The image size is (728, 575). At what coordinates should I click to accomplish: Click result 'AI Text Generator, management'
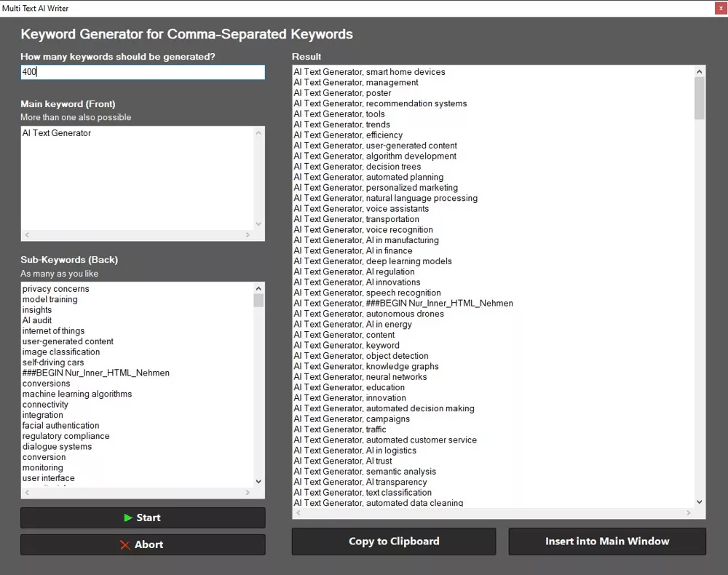[x=356, y=82]
